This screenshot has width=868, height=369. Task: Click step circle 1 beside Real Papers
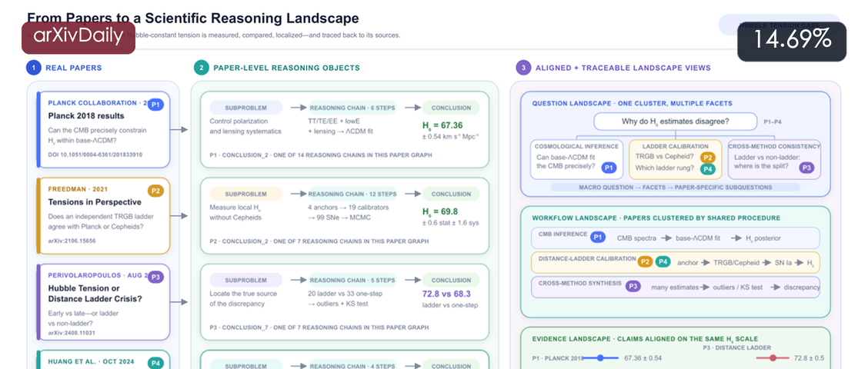point(34,68)
